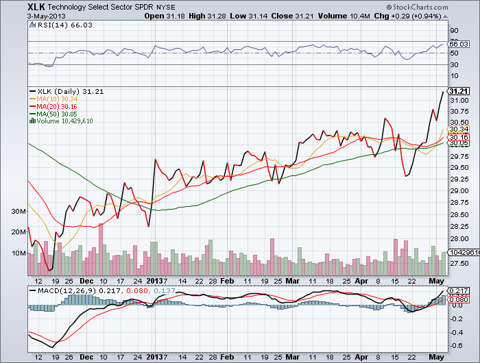Image resolution: width=480 pixels, height=363 pixels.
Task: Click the 0.137 histogram value in MACD legend
Action: tap(164, 291)
